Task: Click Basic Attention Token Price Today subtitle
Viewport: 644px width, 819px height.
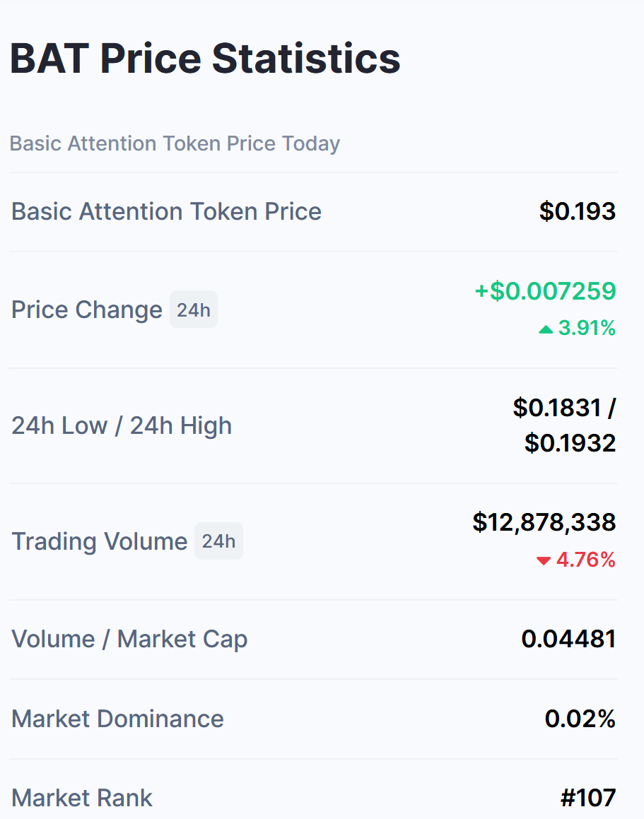Action: (x=175, y=143)
